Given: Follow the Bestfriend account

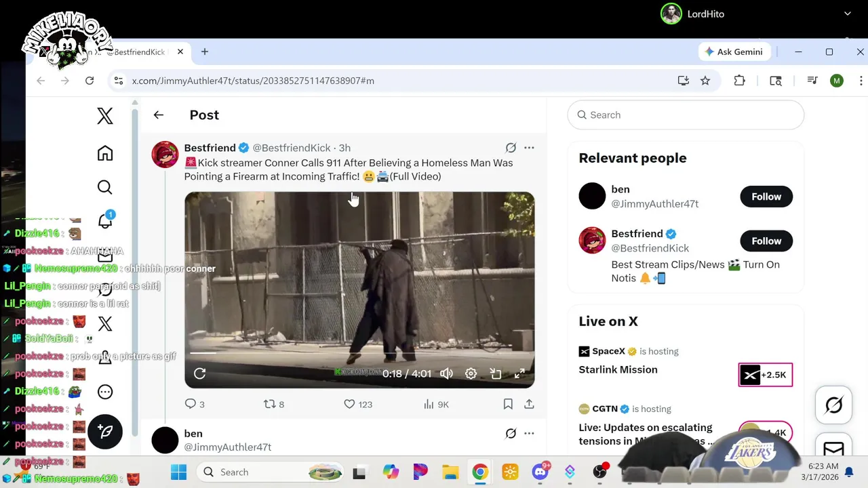Looking at the screenshot, I should (766, 241).
